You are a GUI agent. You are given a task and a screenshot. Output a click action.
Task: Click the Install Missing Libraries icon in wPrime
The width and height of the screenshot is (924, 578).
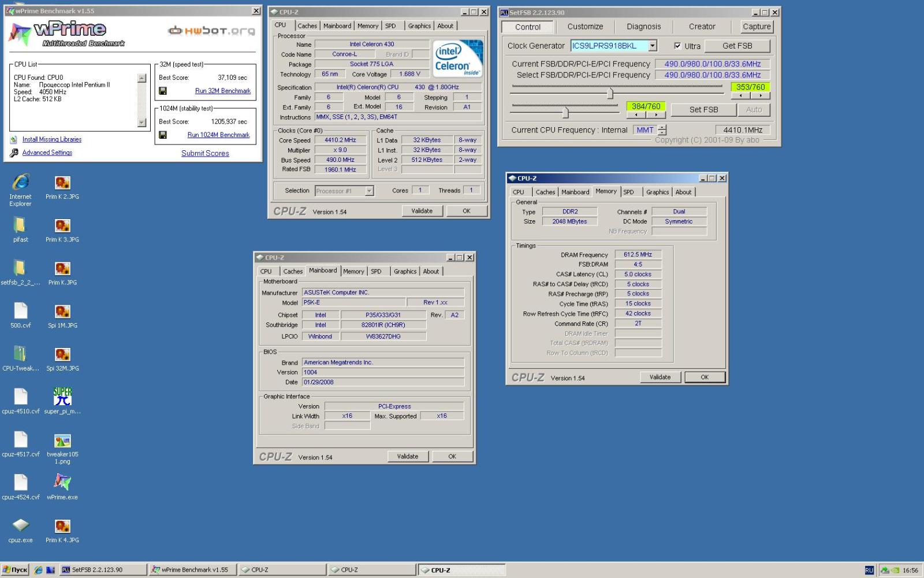(14, 139)
